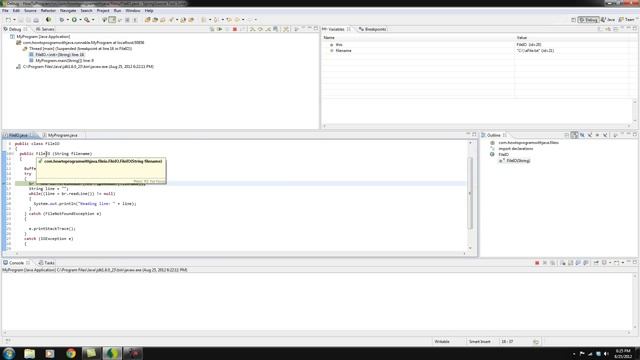Click the red Terminate icon in Console toolbar
The image size is (640, 360).
coord(537,263)
